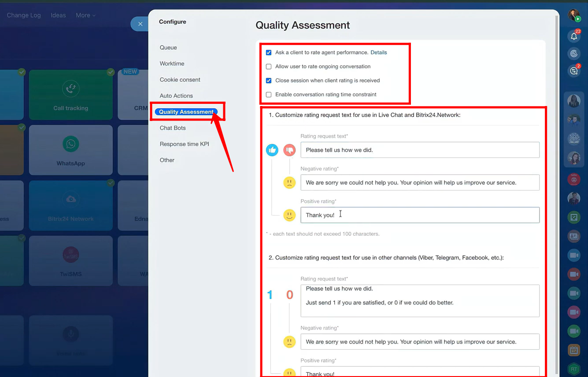Open the Call tracking tile
Viewport: 588px width, 377px height.
click(x=71, y=95)
